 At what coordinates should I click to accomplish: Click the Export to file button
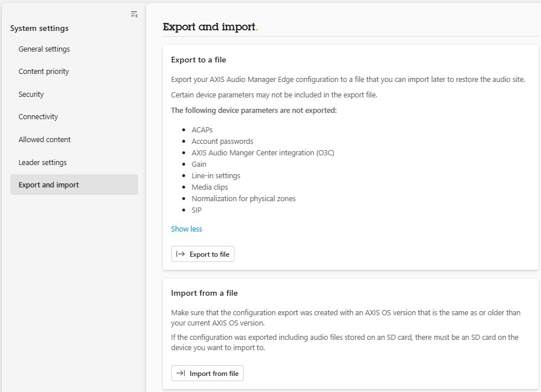pos(203,254)
